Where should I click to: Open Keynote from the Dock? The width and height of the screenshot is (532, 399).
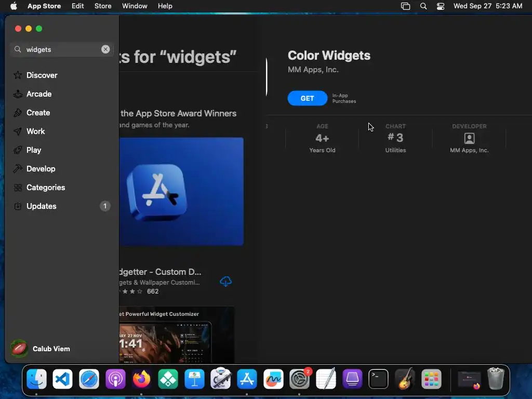tap(194, 379)
